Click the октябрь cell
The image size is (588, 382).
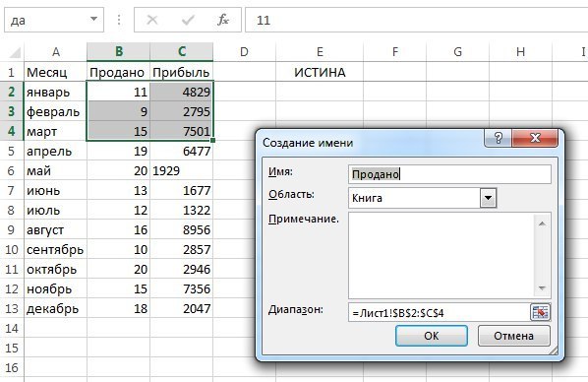tap(55, 269)
